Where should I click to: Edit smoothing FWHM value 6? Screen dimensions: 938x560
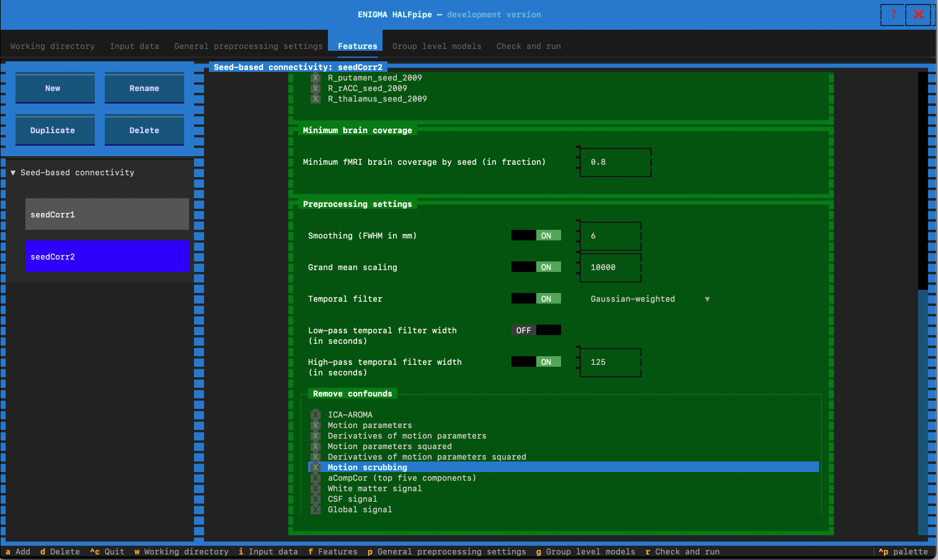tap(611, 236)
